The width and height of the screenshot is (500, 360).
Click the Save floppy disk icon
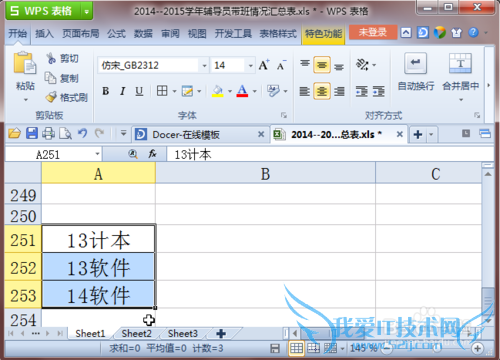point(32,134)
